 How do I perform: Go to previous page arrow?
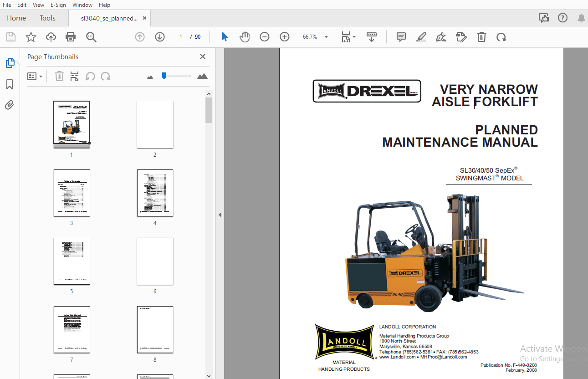point(140,37)
